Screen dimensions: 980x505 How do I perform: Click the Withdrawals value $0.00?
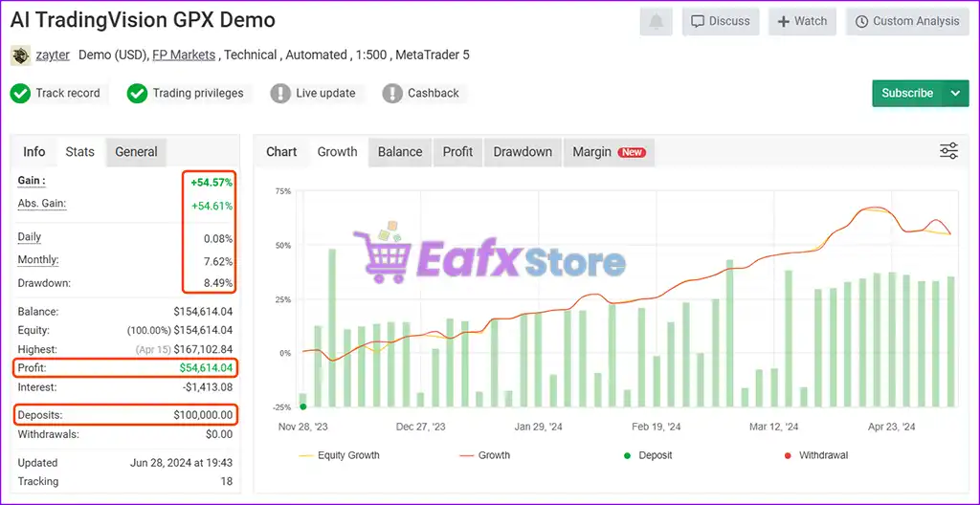coord(219,434)
